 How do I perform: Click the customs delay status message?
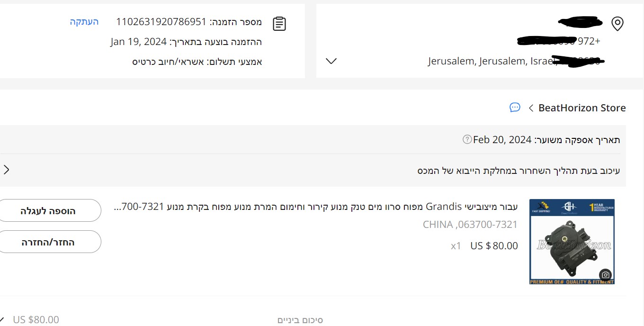519,171
